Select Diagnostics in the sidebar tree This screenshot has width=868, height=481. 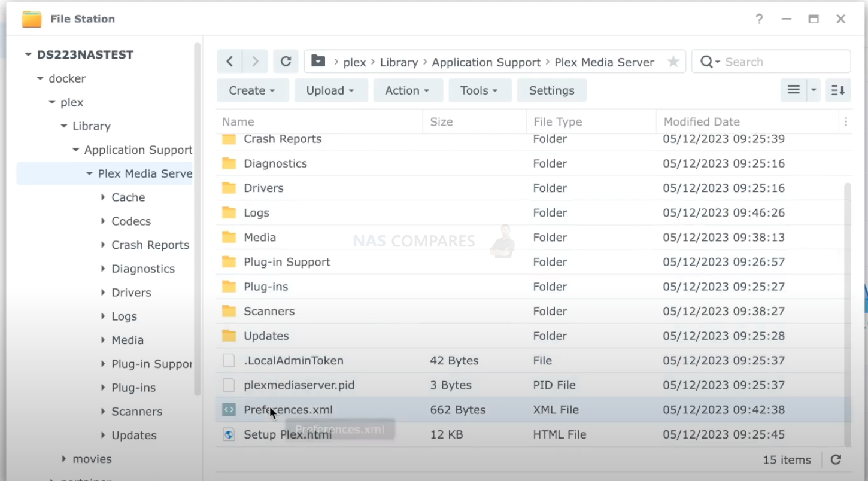pos(143,269)
